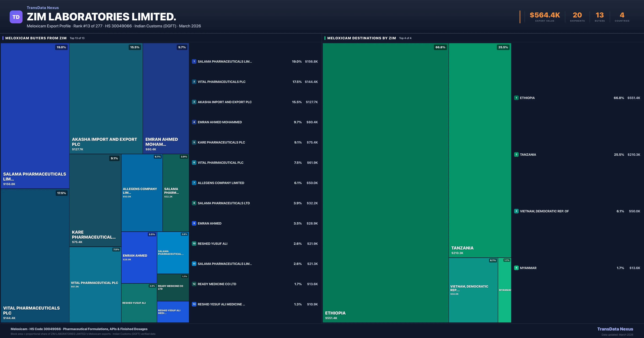
Task: Click rank badge 13 beside Reshid Yesuf Ali
Action: point(194,304)
